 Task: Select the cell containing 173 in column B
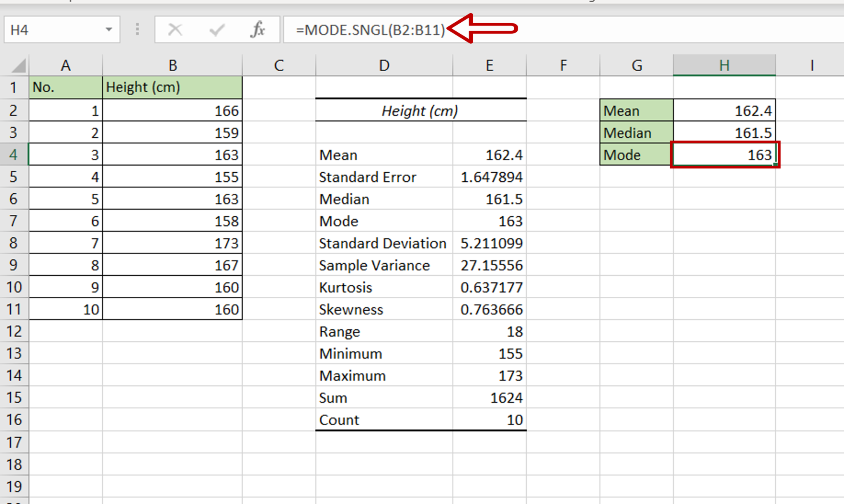pos(172,243)
